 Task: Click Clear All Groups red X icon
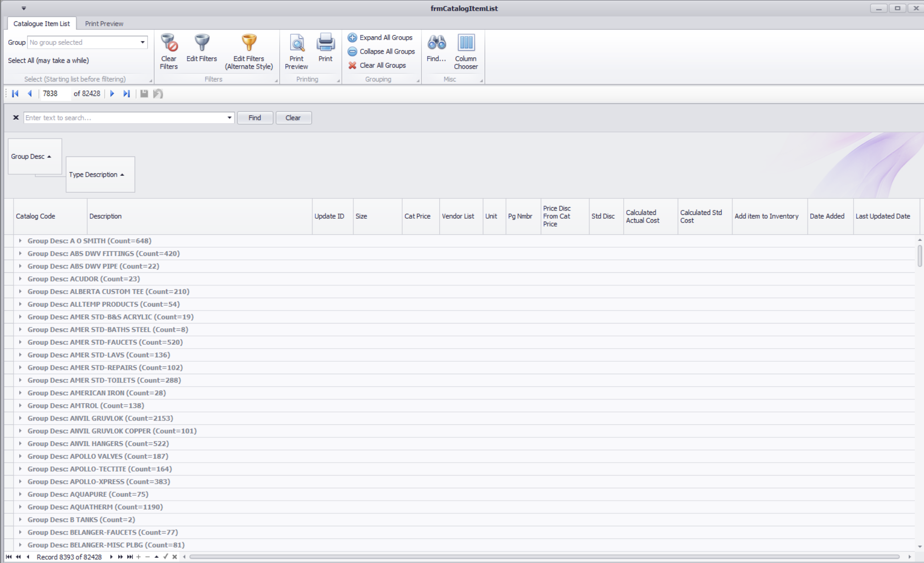[352, 65]
